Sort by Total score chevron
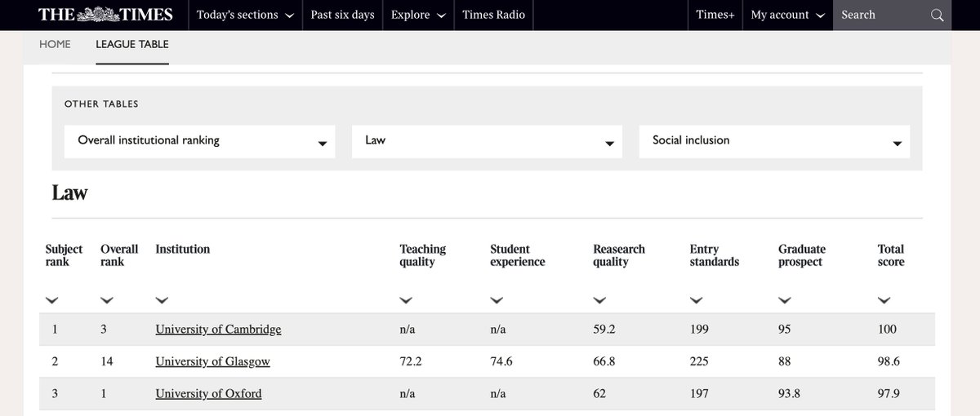Viewport: 980px width, 416px height. coord(884,300)
